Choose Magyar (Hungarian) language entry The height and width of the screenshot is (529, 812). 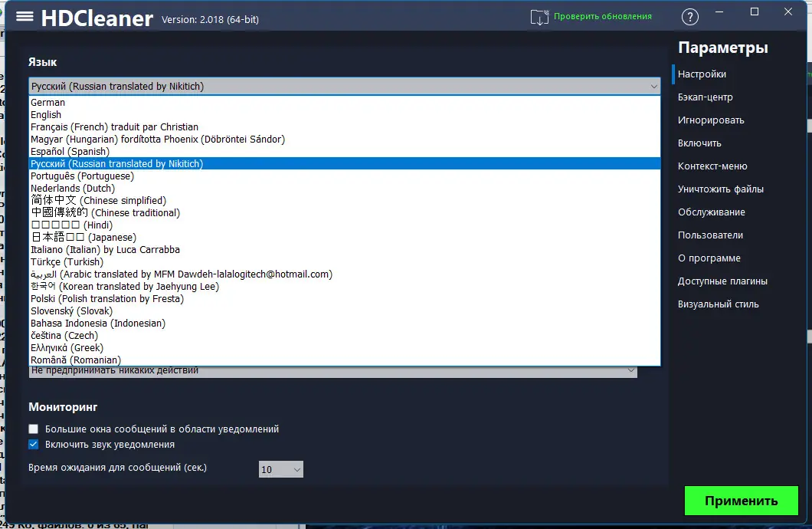(x=345, y=140)
